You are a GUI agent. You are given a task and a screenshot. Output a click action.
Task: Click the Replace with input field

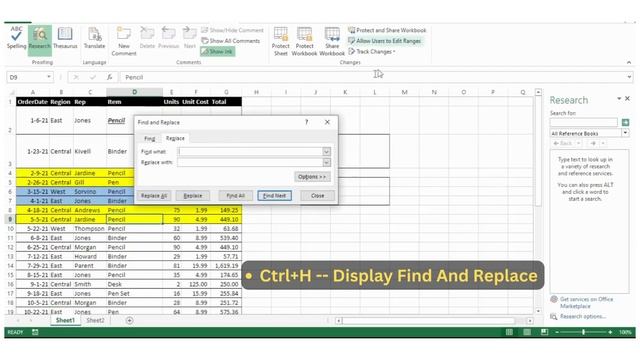(x=250, y=162)
